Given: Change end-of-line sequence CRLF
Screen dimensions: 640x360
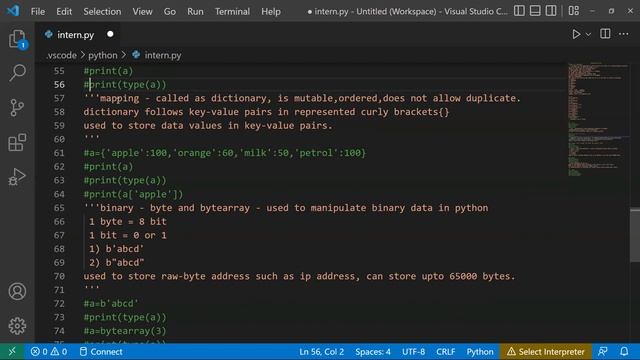Looking at the screenshot, I should click(x=445, y=351).
